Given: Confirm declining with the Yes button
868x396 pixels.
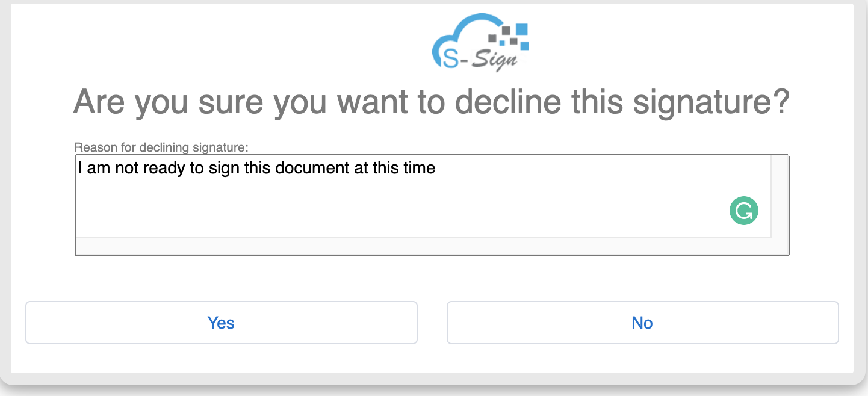Looking at the screenshot, I should pos(221,323).
